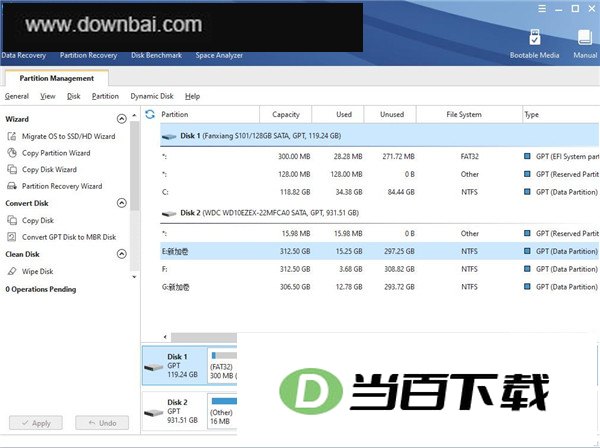Click type color square for EFI System partition
Viewport: 600px width, 448px height.
(x=527, y=156)
